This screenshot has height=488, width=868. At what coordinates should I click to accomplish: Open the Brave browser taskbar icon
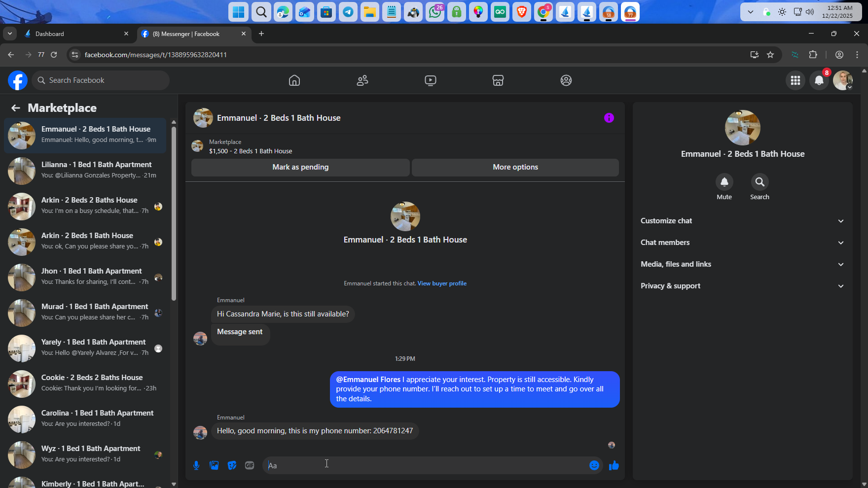(x=522, y=12)
